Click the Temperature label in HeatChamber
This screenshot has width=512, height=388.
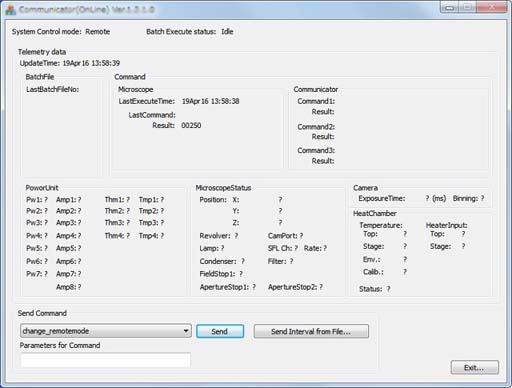point(381,225)
